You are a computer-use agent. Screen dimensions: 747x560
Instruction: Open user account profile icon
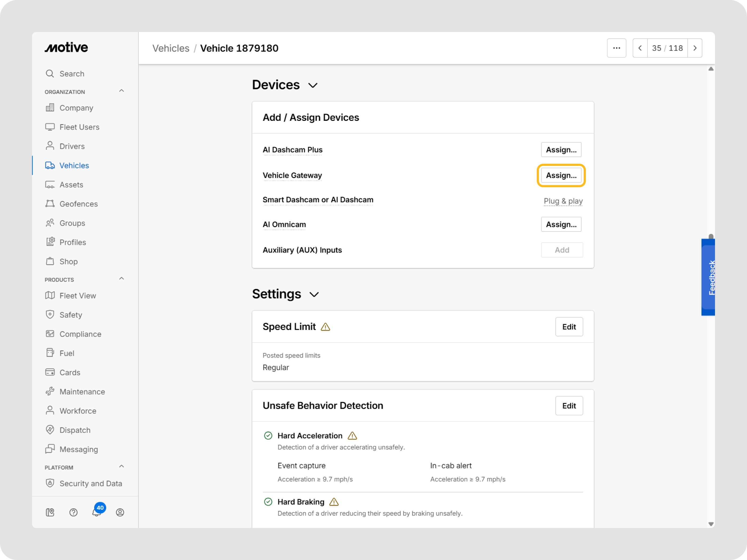(120, 513)
